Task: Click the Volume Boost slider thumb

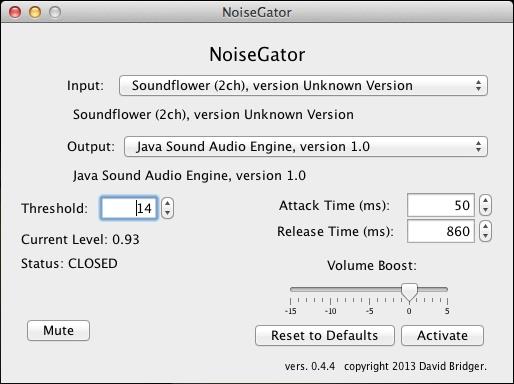Action: (x=409, y=292)
